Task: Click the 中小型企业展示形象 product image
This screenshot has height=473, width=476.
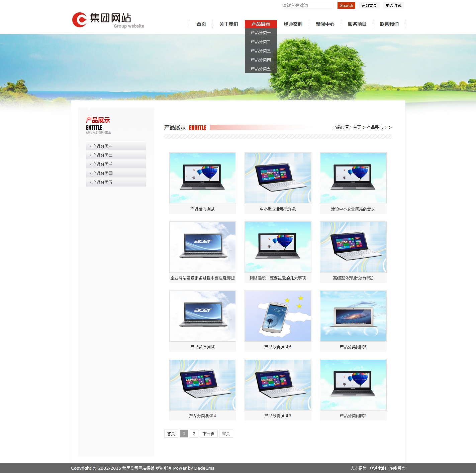Action: pos(278,178)
